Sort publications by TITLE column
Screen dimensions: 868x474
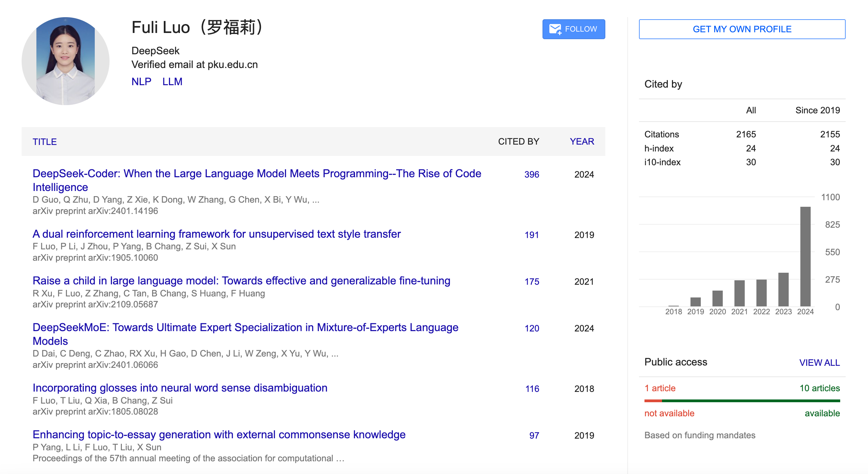pyautogui.click(x=45, y=142)
